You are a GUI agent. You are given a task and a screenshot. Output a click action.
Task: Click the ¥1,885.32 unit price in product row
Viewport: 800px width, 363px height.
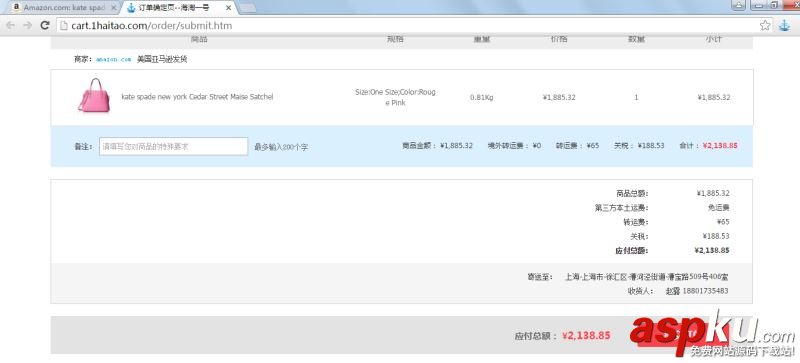click(x=559, y=98)
